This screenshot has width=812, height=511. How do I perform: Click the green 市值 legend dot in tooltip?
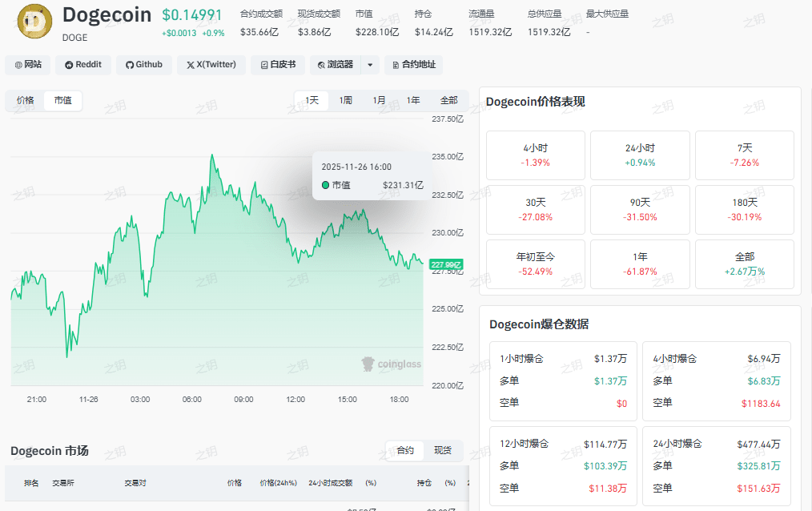coord(325,185)
